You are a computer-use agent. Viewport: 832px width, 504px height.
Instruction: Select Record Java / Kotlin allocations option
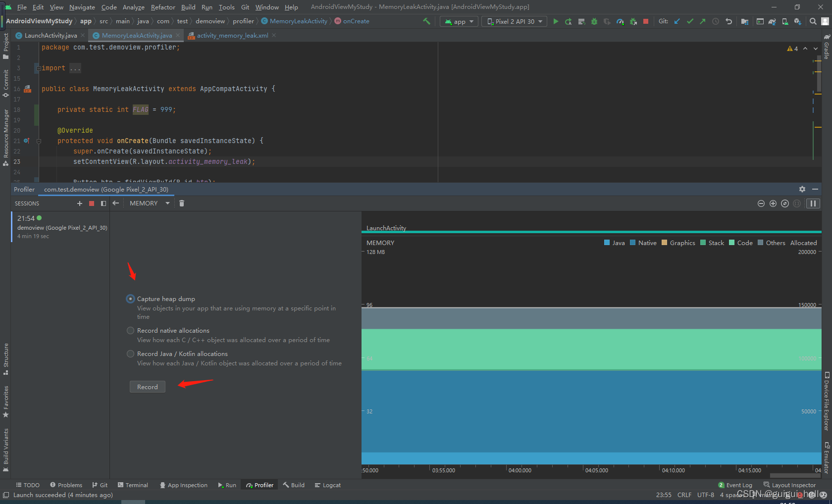click(130, 353)
